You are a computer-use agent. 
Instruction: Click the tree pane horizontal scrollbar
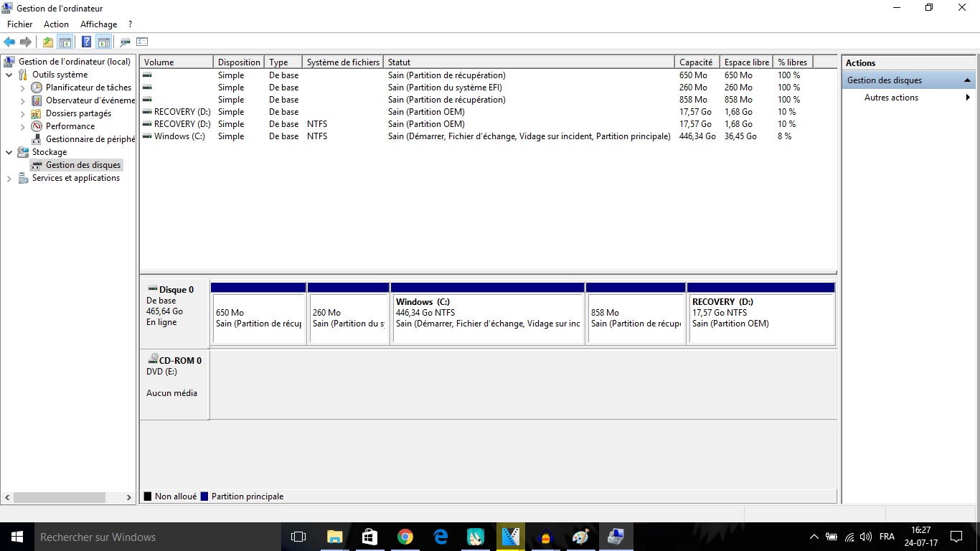pos(60,497)
